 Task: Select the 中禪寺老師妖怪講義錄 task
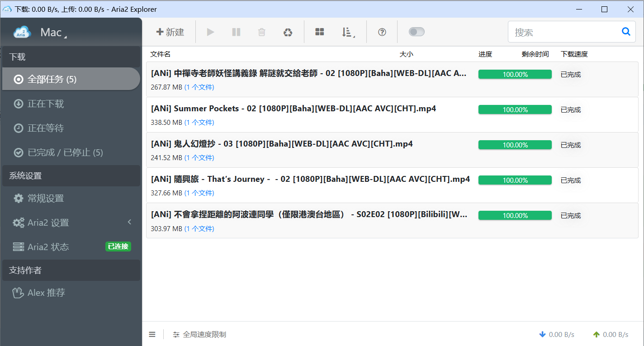click(x=392, y=80)
